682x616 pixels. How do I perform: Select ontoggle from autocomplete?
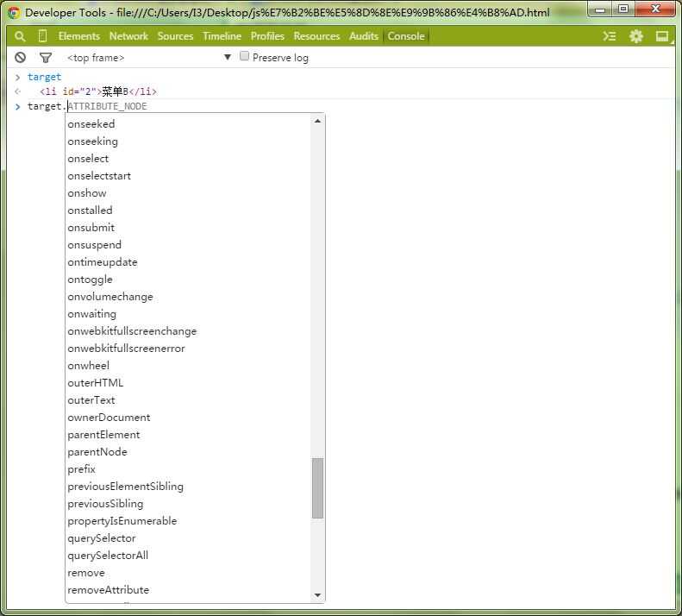pos(90,280)
